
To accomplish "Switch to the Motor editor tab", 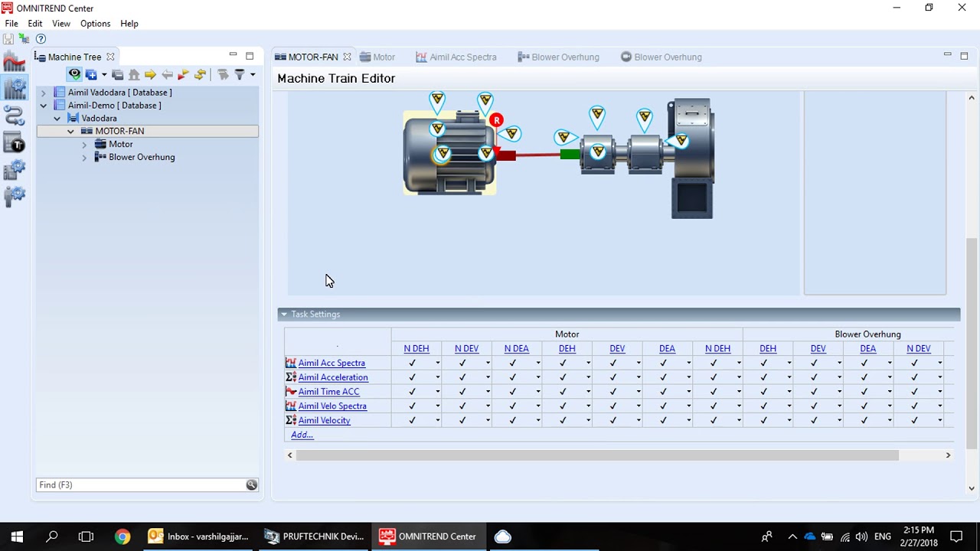I will (378, 57).
